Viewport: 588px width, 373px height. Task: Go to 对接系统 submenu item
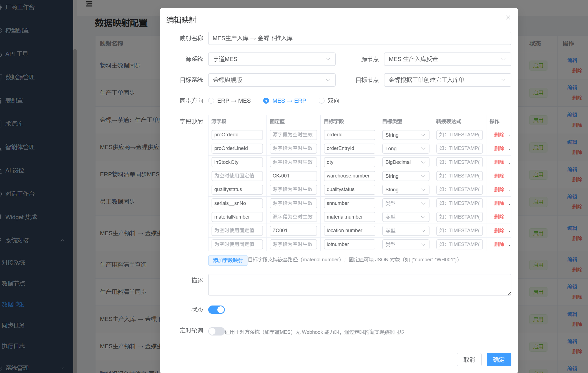[13, 263]
